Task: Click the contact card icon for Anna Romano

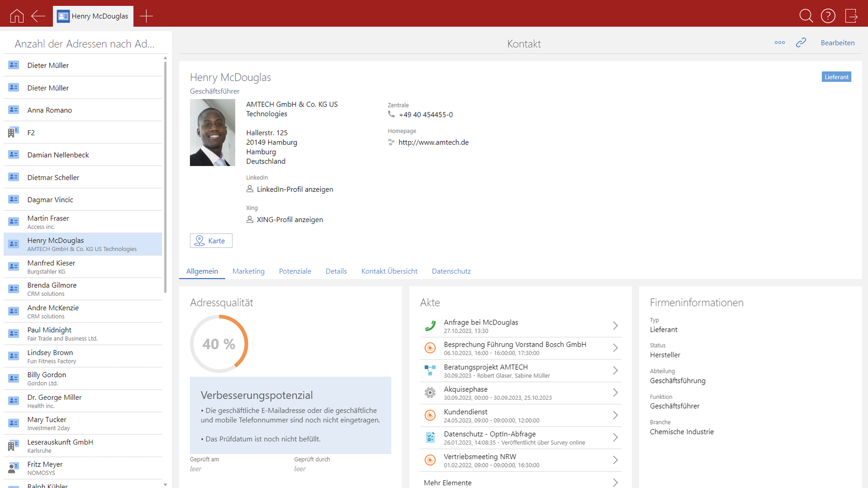Action: point(13,110)
